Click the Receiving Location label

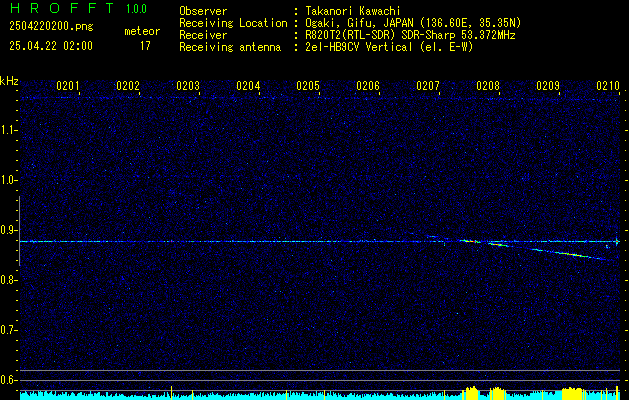coord(233,23)
